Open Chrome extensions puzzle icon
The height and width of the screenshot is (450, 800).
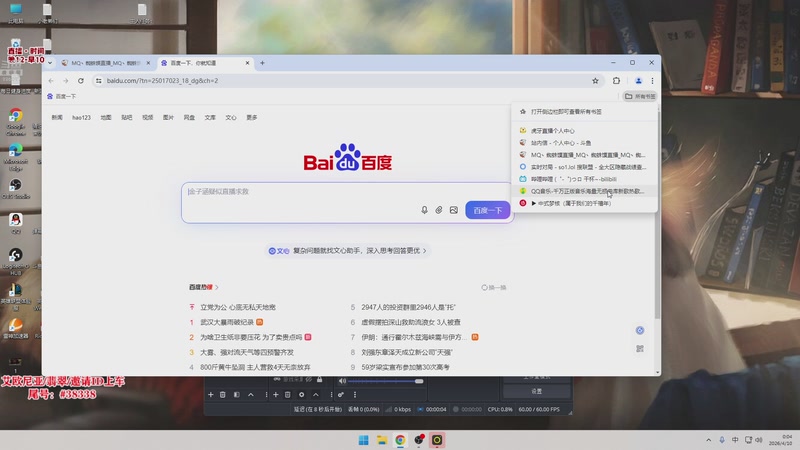pos(616,81)
